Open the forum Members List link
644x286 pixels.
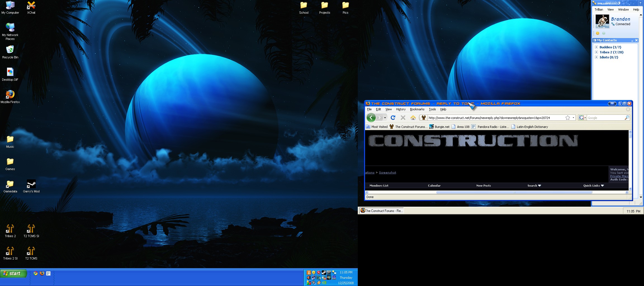tap(379, 185)
